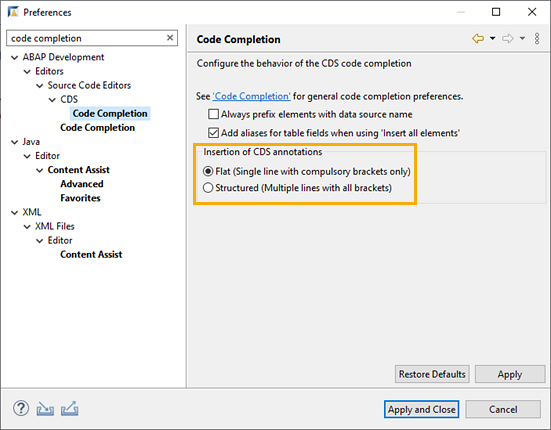Screen dimensions: 551x430
Task: Select Structured multiple lines radio option
Action: 208,188
